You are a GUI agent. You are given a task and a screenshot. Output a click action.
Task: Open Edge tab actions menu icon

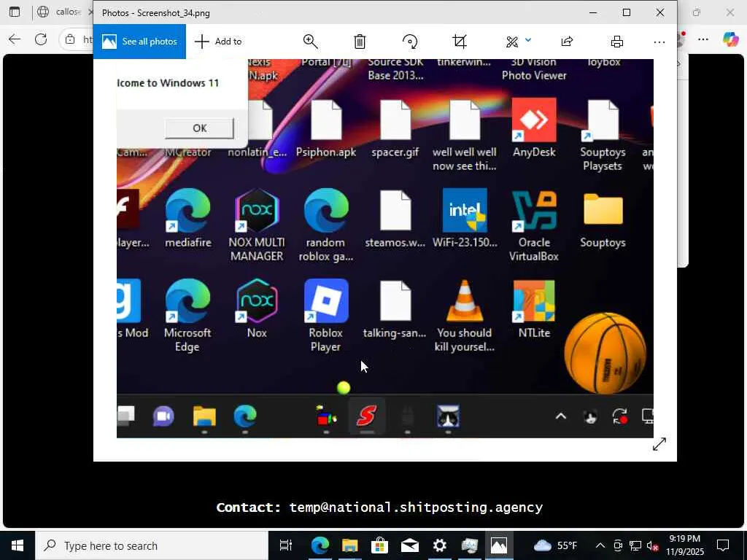pos(15,12)
